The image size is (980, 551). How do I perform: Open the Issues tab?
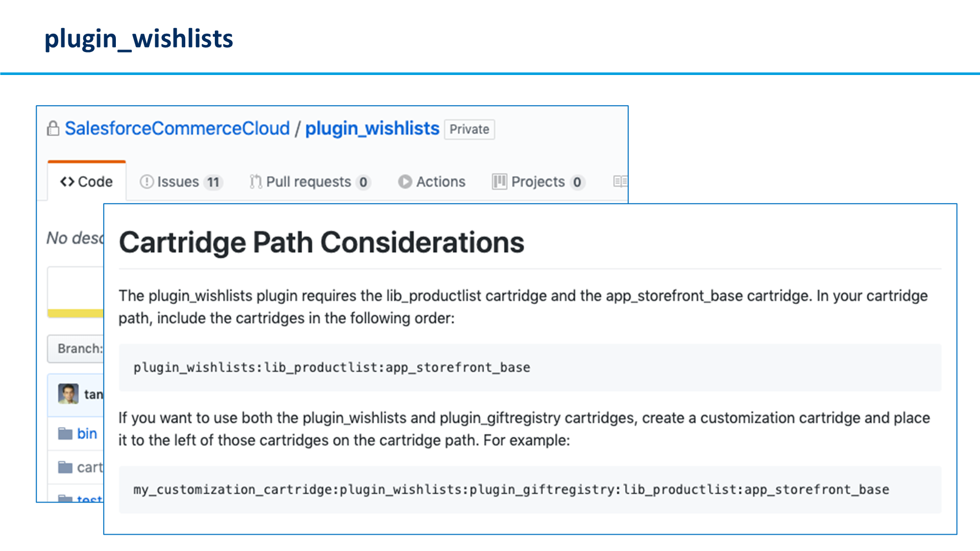tap(181, 182)
